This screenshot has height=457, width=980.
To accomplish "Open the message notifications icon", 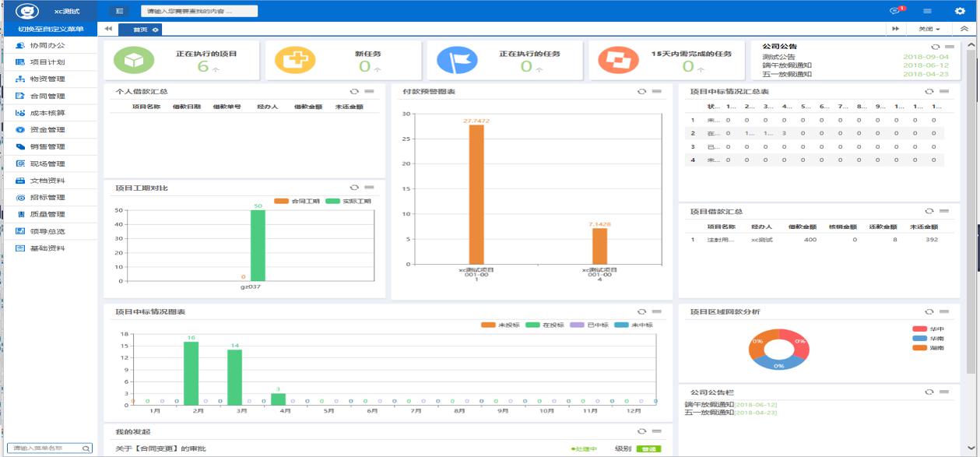I will pyautogui.click(x=894, y=11).
